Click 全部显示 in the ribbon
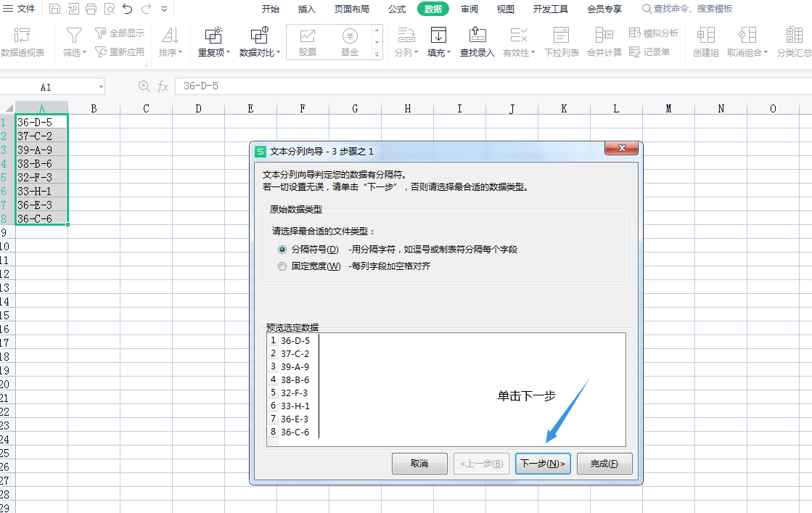The image size is (812, 513). 120,33
